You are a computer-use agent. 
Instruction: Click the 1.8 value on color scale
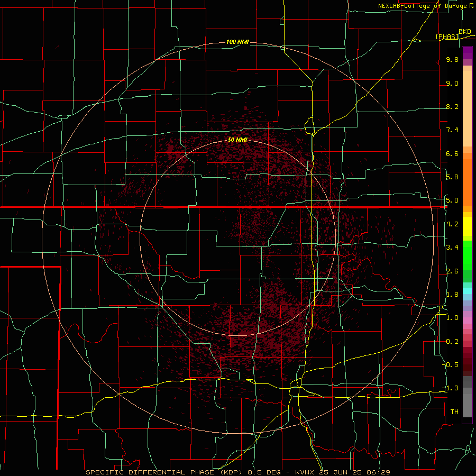point(452,295)
